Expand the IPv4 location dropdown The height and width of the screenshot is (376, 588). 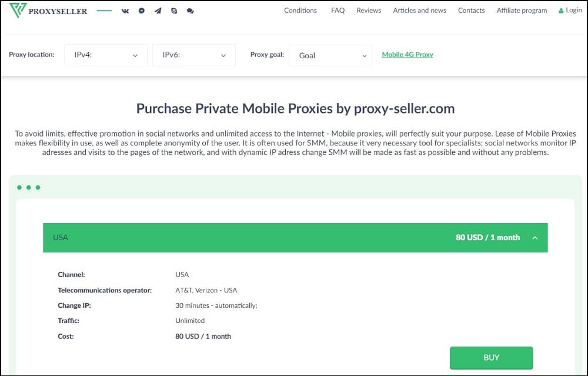[106, 55]
